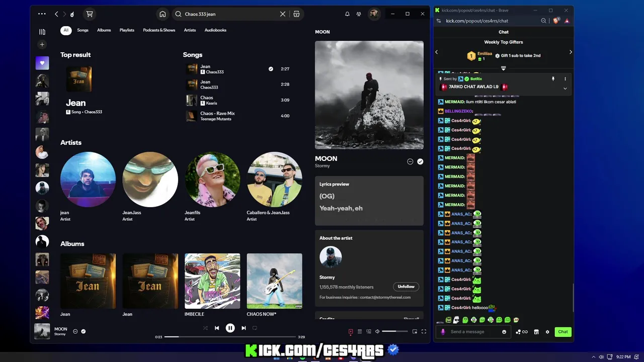The width and height of the screenshot is (644, 362).
Task: Toggle the saved checkmark in the bottom player bar
Action: [x=84, y=331]
